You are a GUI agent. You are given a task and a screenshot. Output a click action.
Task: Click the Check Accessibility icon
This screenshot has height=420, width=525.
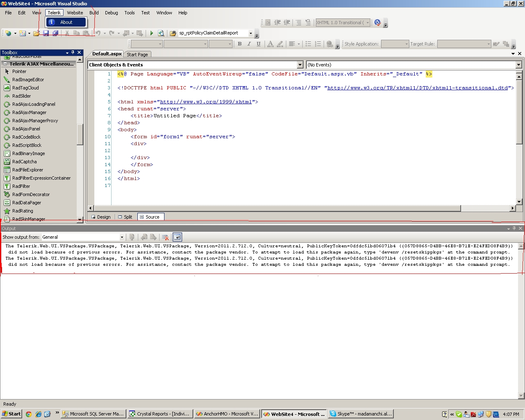(x=377, y=23)
